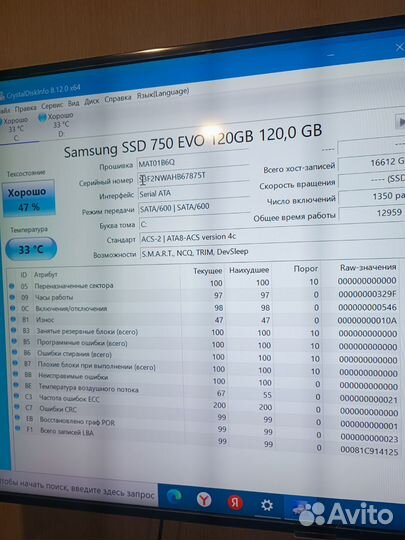Minimize the CrystalDiskInfo window

(331, 54)
